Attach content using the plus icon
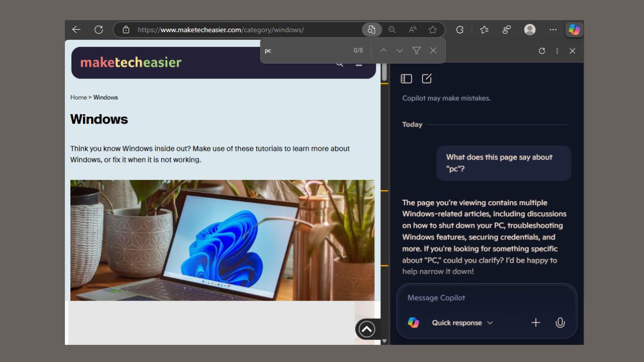Viewport: 644px width, 362px height. click(x=536, y=322)
